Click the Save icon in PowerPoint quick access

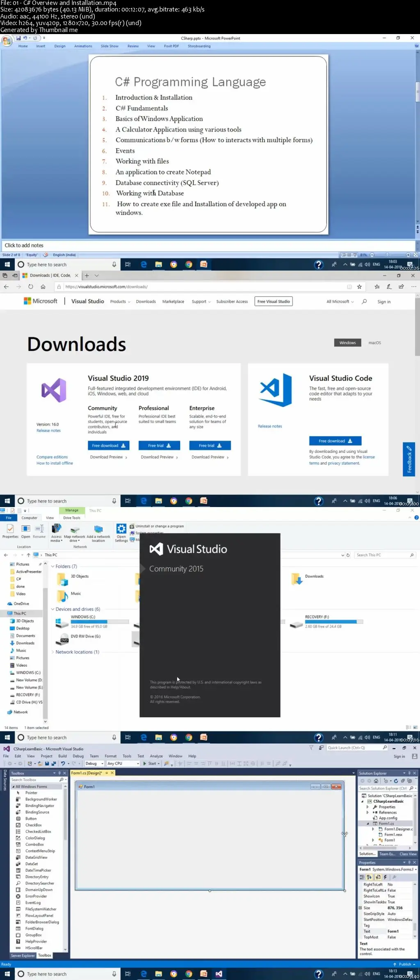(18, 38)
